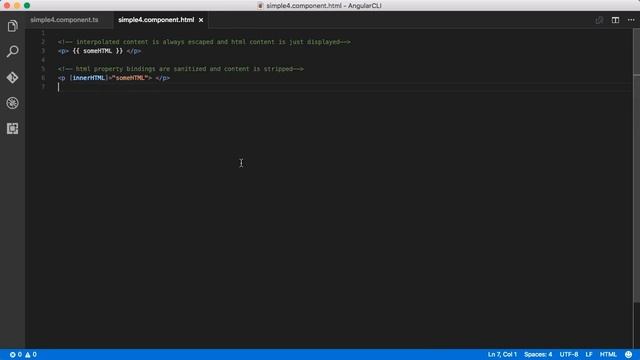Select HTML language mode
Viewport: 640px width, 360px height.
608,354
